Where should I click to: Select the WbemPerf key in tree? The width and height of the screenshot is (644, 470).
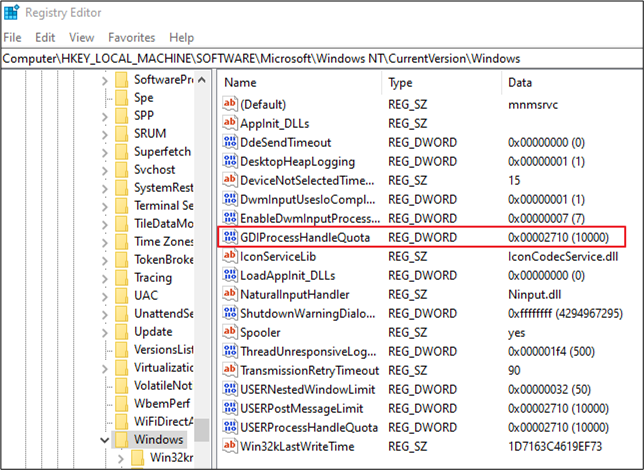tap(162, 404)
